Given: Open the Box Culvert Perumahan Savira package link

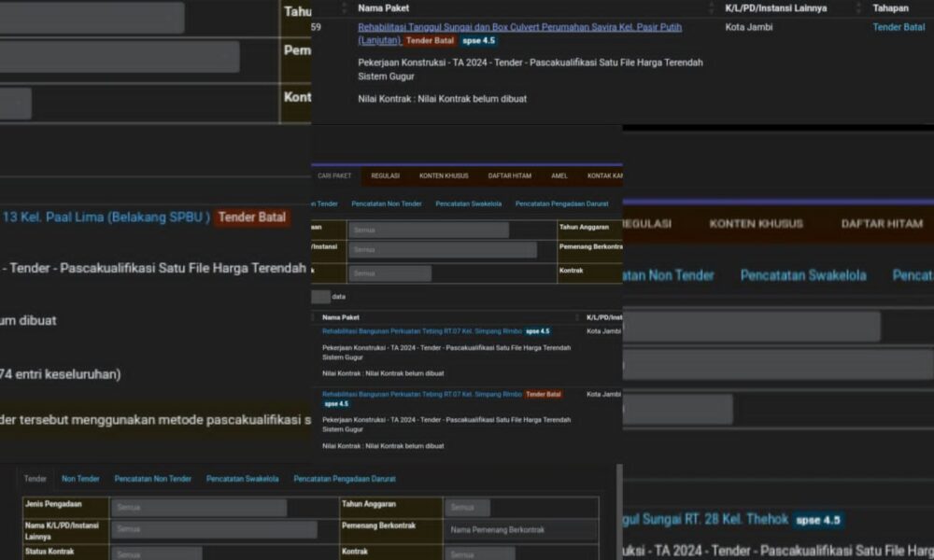Looking at the screenshot, I should pyautogui.click(x=519, y=28).
